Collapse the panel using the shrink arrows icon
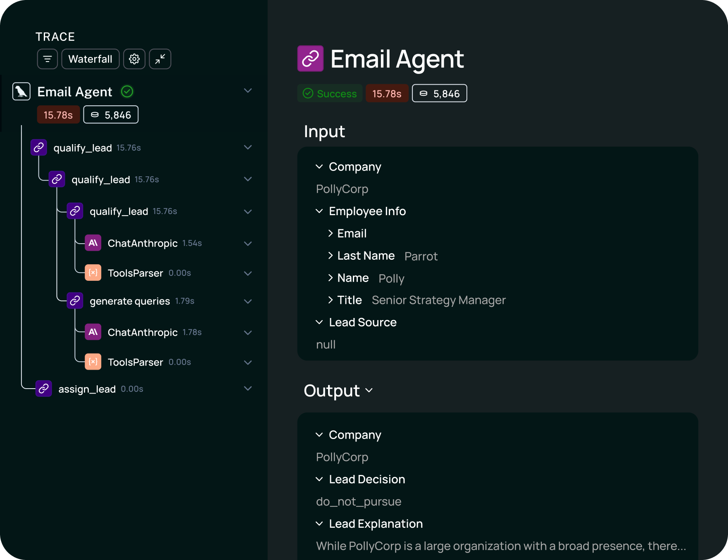Viewport: 728px width, 560px height. [160, 59]
